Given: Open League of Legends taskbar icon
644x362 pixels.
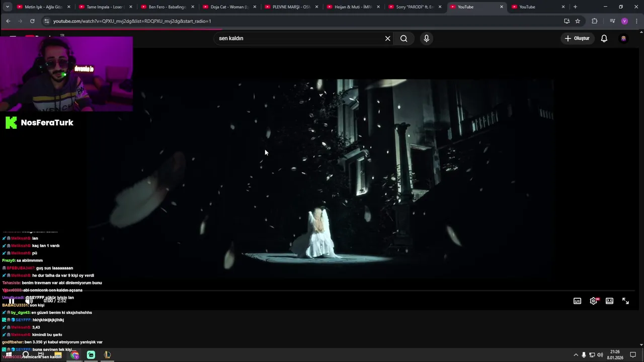Looking at the screenshot, I should [x=107, y=355].
